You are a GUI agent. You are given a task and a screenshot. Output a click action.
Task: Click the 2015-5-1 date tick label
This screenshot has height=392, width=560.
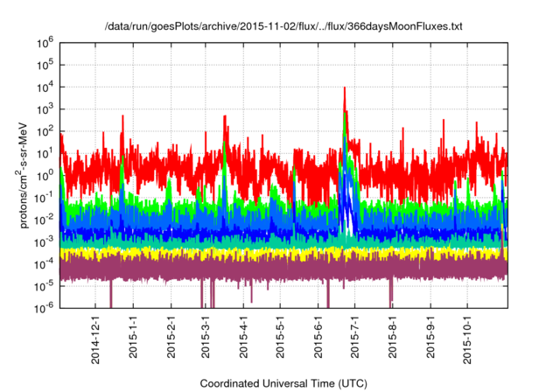[x=280, y=337]
